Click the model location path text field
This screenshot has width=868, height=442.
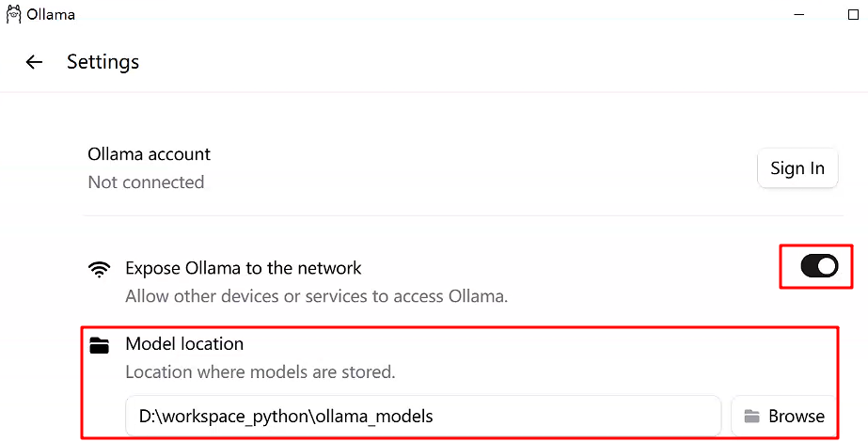[x=423, y=417]
